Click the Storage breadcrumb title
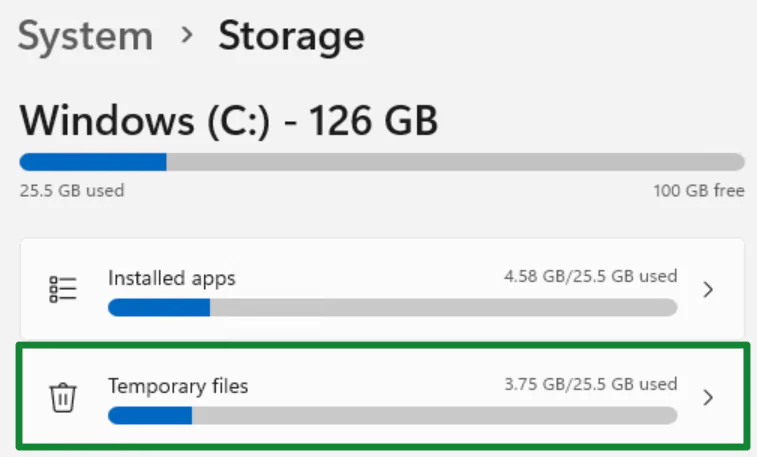The width and height of the screenshot is (757, 457). tap(291, 37)
